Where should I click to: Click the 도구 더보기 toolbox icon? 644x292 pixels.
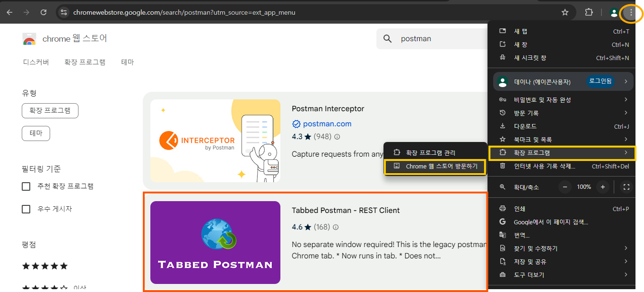pos(503,275)
